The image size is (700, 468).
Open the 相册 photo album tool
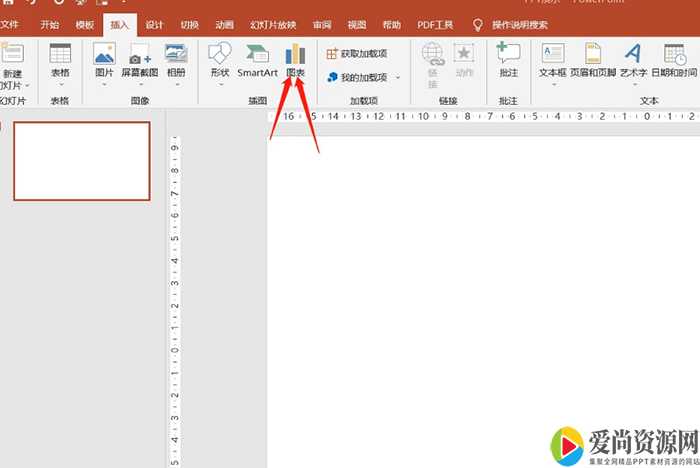(x=176, y=59)
